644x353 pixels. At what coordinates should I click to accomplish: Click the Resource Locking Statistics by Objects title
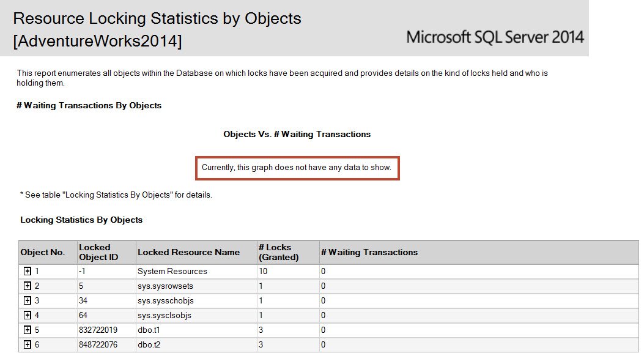click(157, 18)
